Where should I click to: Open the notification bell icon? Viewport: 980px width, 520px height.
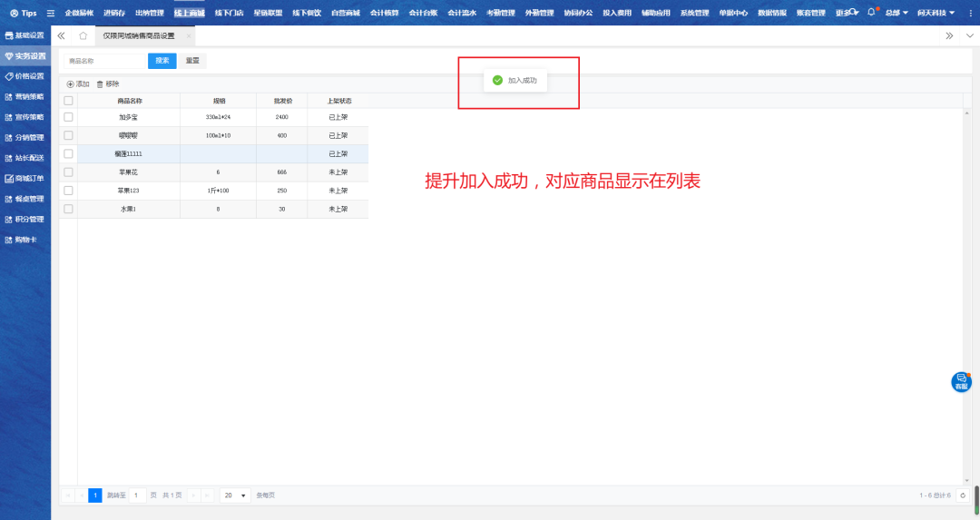pos(871,13)
